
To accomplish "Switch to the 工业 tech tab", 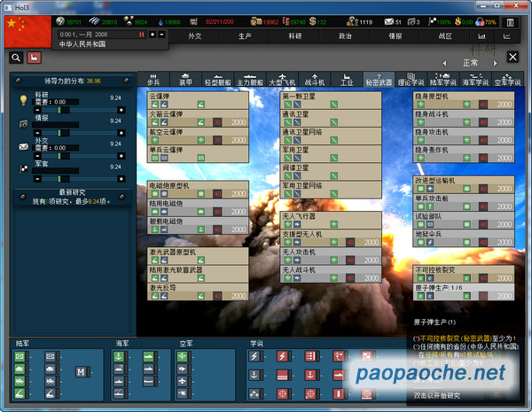I will (347, 80).
